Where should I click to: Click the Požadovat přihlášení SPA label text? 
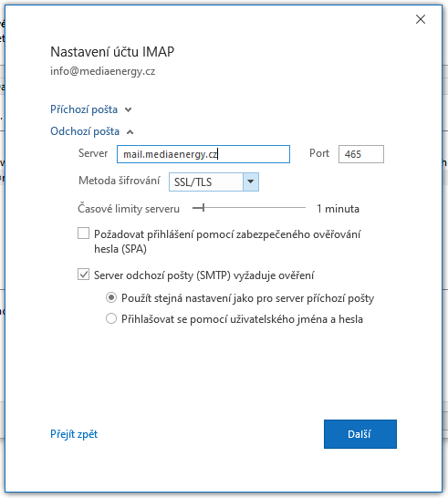(227, 242)
